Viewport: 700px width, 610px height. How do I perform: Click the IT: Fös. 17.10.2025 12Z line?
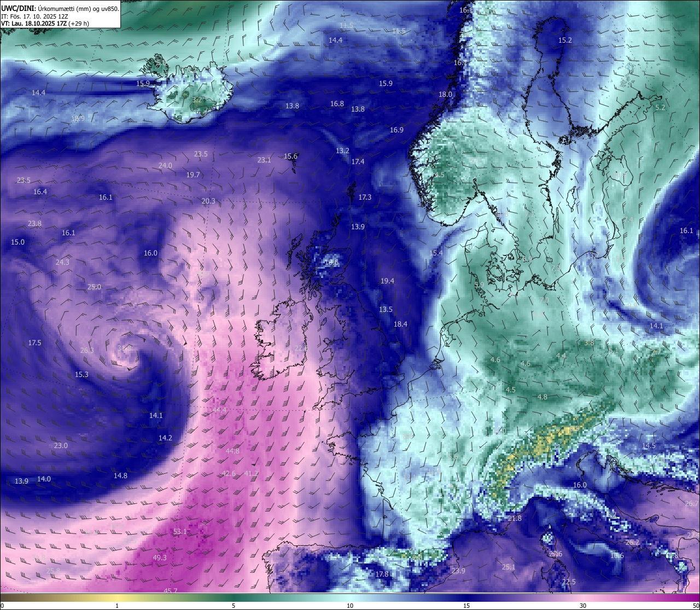tap(34, 16)
